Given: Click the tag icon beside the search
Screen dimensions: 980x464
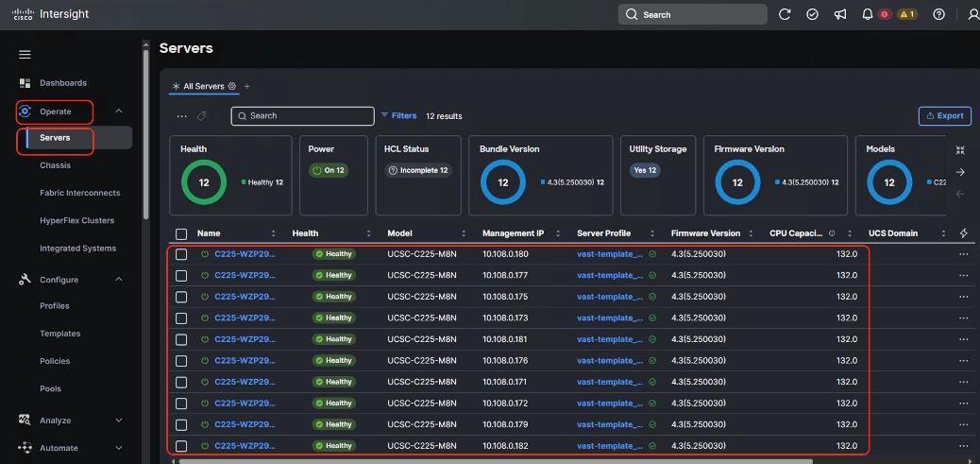Looking at the screenshot, I should 202,116.
